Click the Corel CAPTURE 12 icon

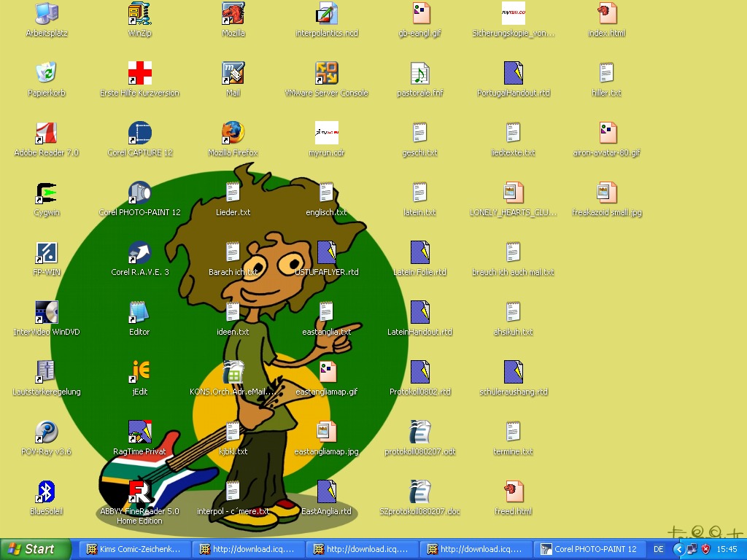[139, 133]
